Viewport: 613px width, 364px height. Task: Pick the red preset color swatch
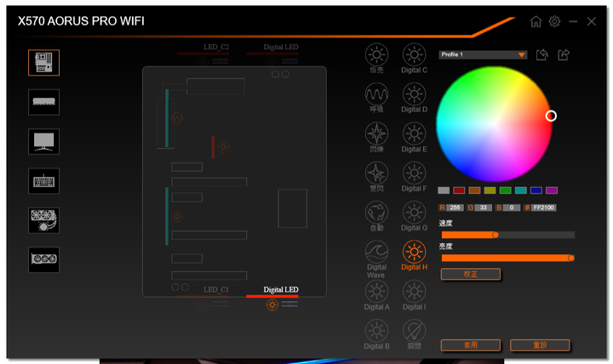[x=459, y=191]
